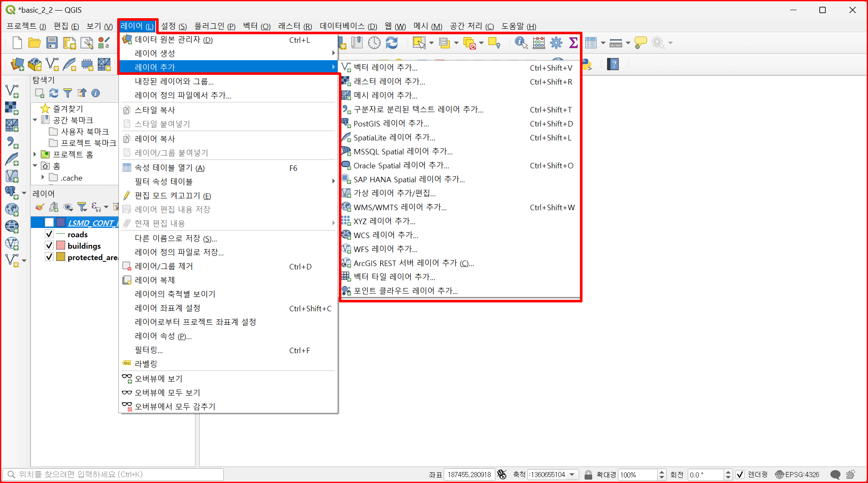Click Open Attribute Table menu item
The width and height of the screenshot is (868, 483).
169,168
